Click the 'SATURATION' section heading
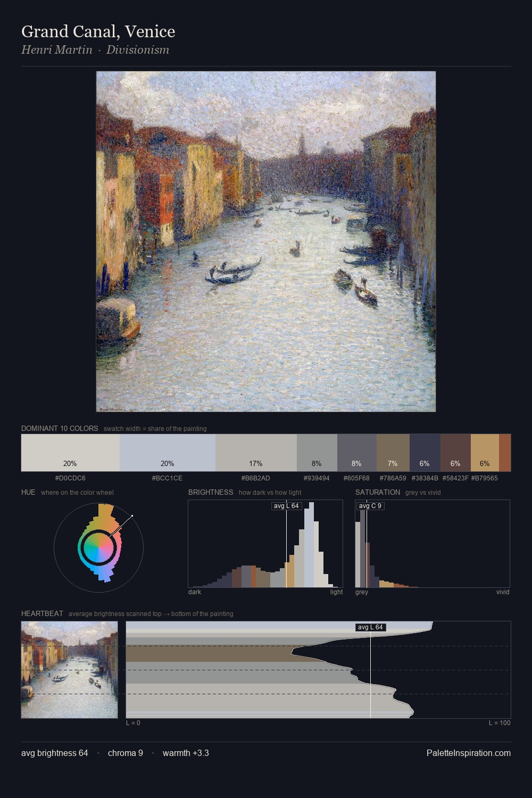 click(x=378, y=492)
